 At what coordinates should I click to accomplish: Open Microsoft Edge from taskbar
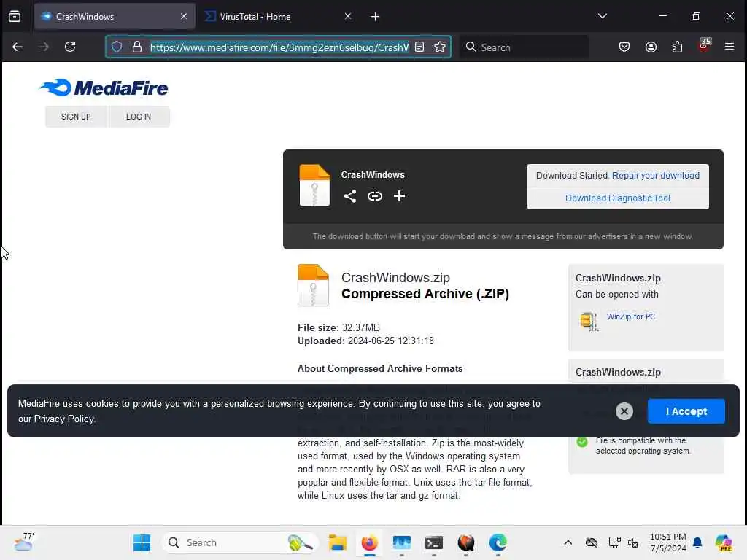tap(498, 542)
